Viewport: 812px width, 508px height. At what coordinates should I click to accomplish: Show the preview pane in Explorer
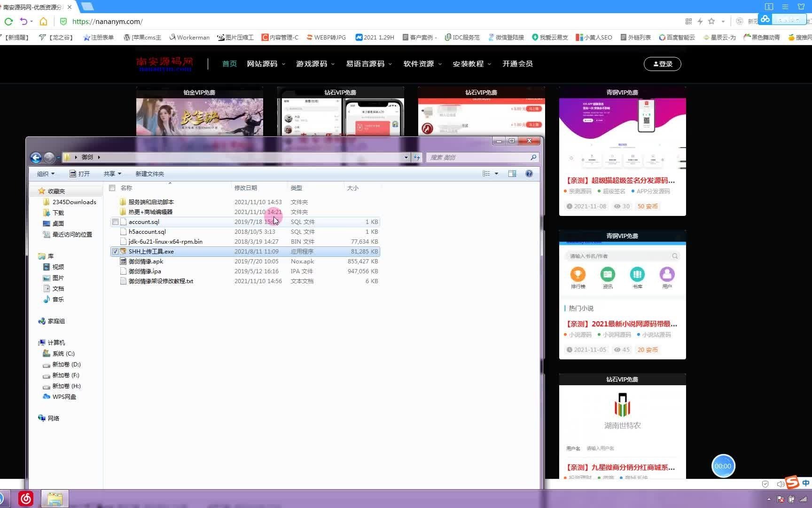coord(512,173)
